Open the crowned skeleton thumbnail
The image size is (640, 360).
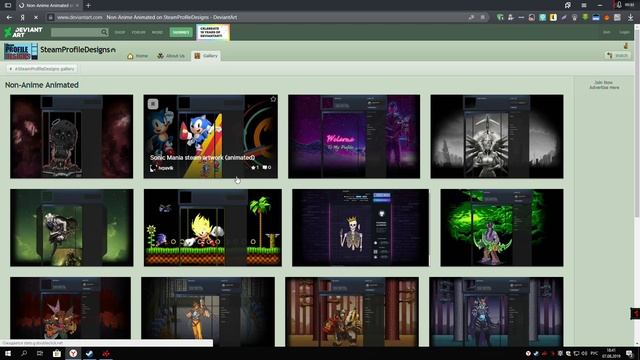pos(360,227)
